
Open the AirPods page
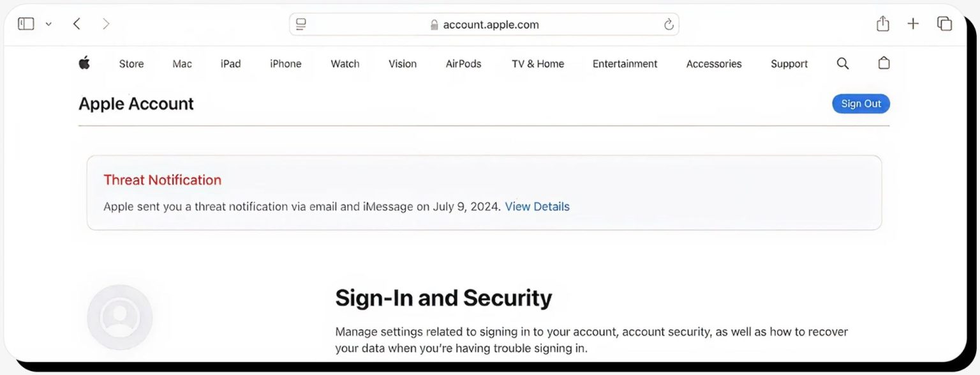(463, 63)
